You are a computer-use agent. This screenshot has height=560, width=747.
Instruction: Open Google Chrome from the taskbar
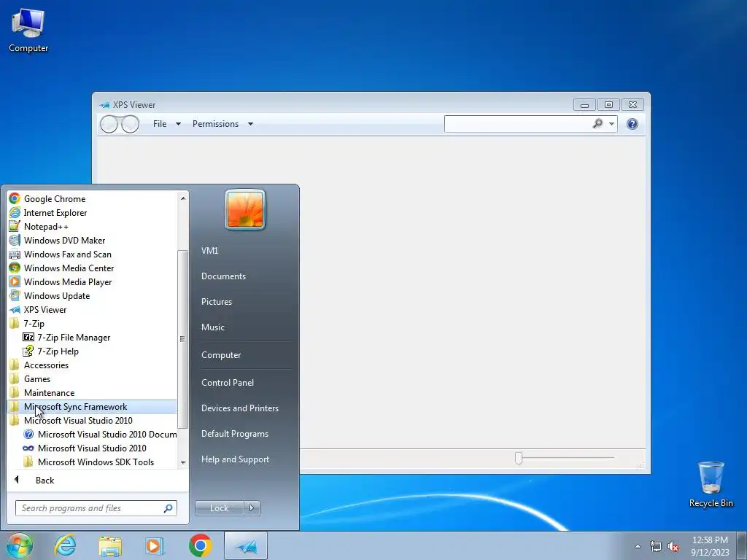pos(201,545)
